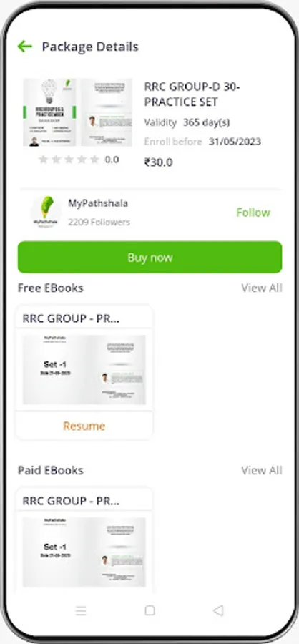Click the RRC GROUP-D 30-PRACTICE SET title
Image resolution: width=299 pixels, height=644 pixels.
click(192, 94)
